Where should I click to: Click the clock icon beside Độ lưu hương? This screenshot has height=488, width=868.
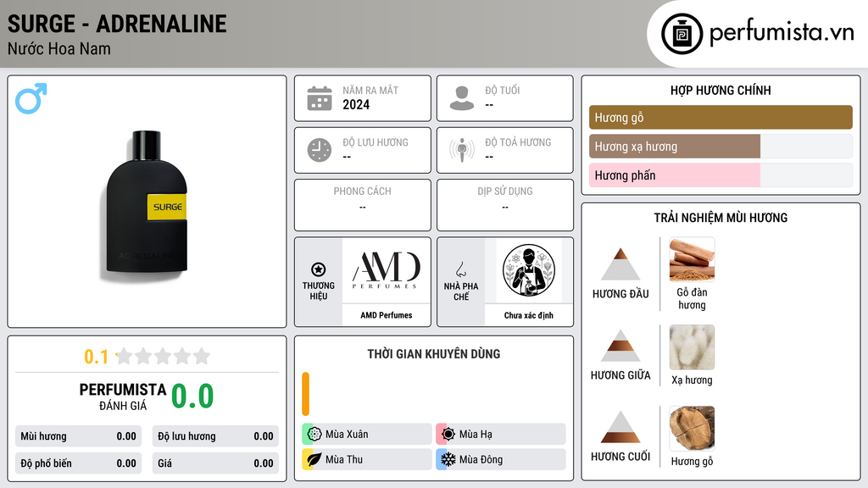click(320, 150)
